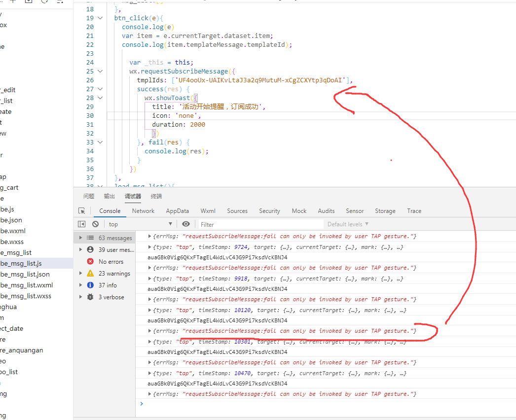
Task: Expand the tap event with timeStamp 10120
Action: pos(149,310)
